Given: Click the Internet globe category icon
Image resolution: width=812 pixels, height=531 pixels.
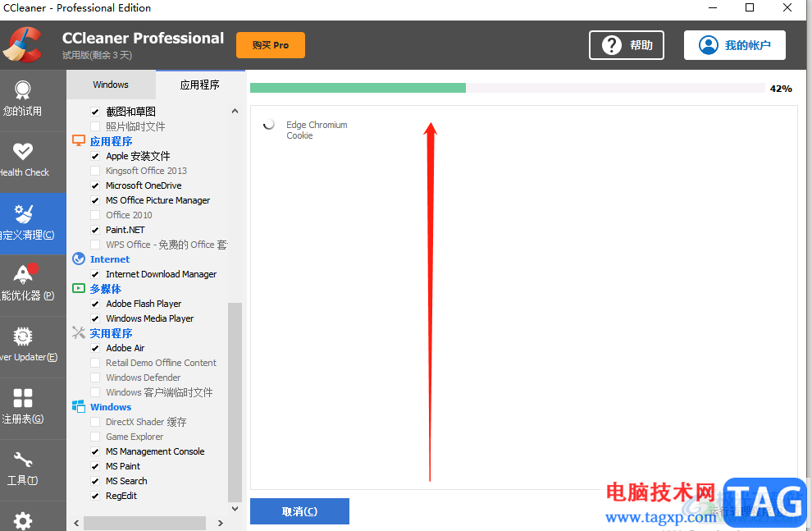Looking at the screenshot, I should click(x=79, y=259).
